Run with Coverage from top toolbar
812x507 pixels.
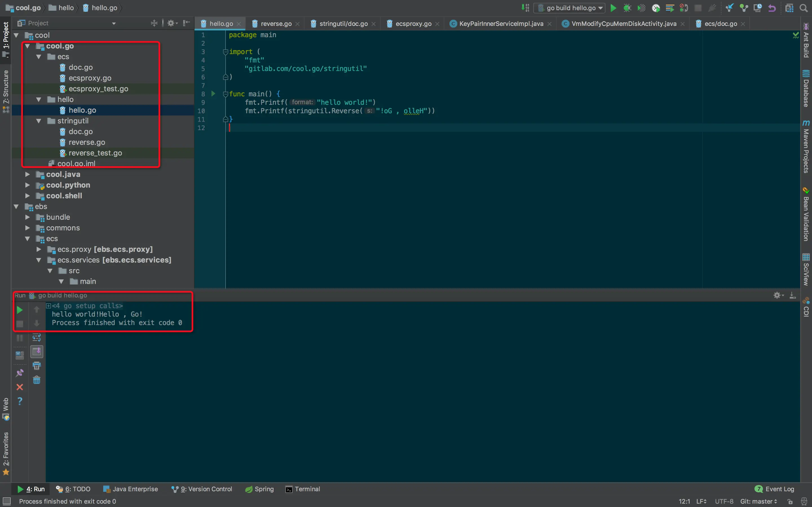click(641, 8)
